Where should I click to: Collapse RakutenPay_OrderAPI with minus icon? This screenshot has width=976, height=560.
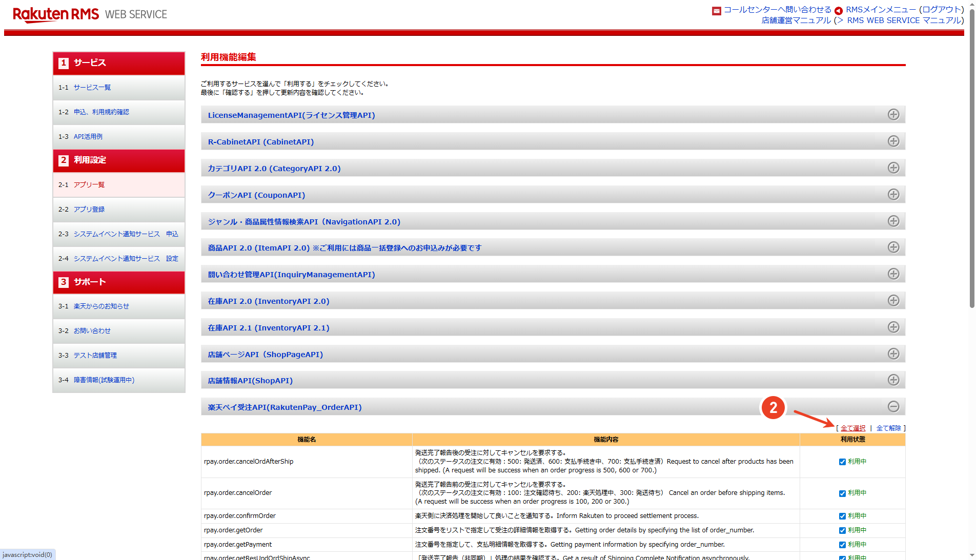tap(893, 407)
